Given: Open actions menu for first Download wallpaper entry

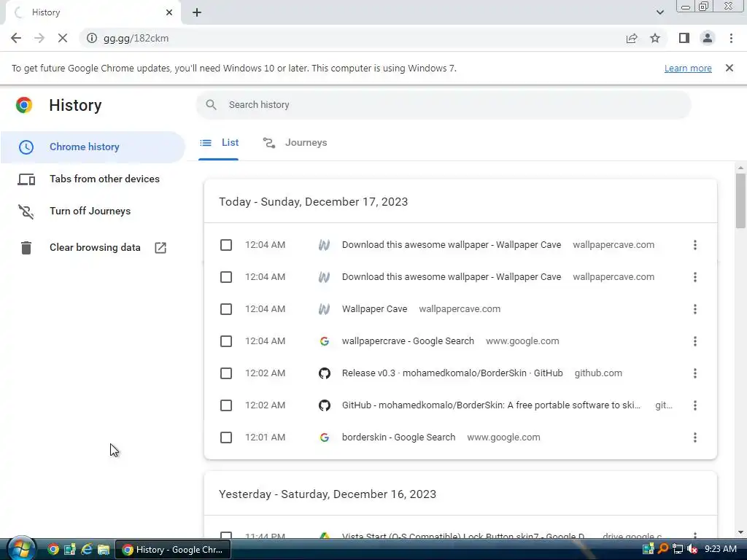Looking at the screenshot, I should coord(695,245).
